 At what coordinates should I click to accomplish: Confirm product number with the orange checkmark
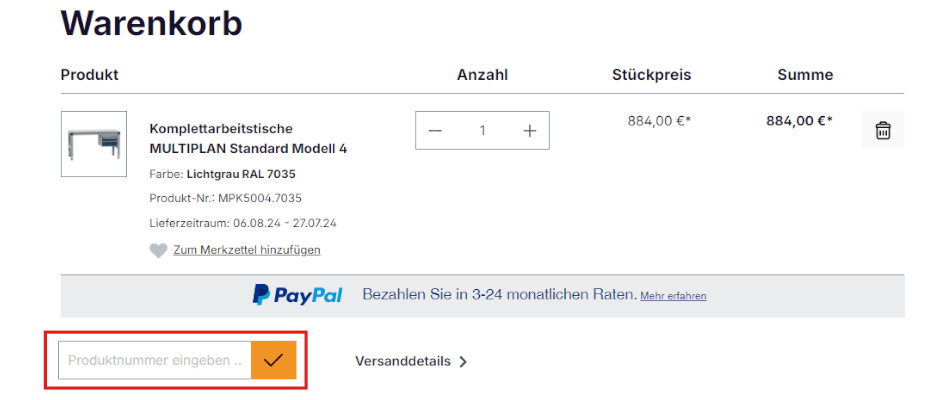[x=273, y=360]
